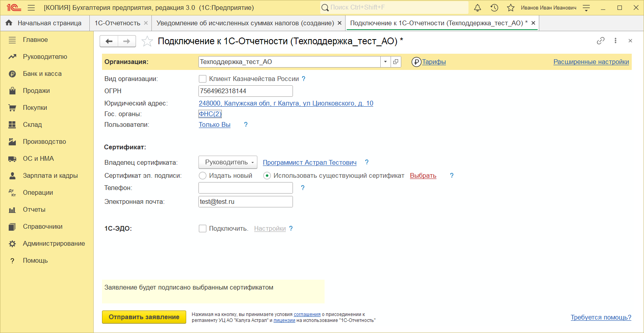Click the Телефон input field

(x=246, y=188)
